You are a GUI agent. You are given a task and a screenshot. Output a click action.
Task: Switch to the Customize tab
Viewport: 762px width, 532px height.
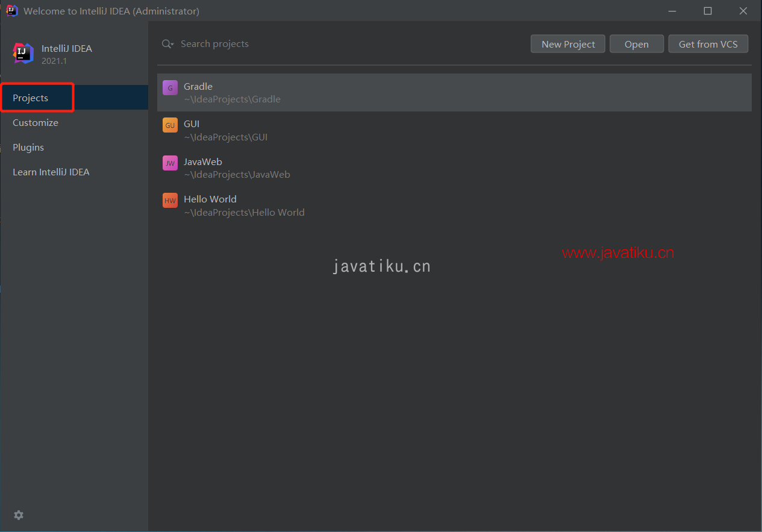[x=74, y=122]
